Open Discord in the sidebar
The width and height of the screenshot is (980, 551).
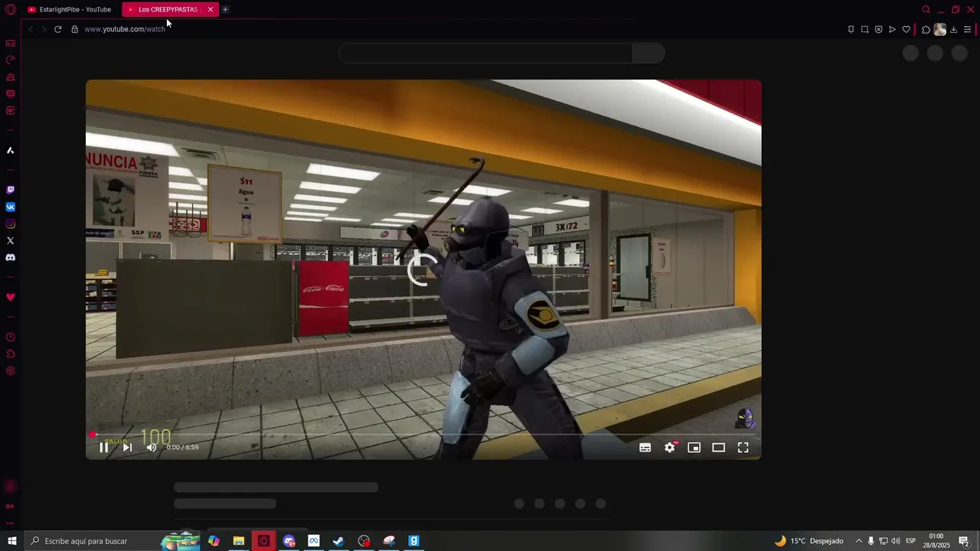click(10, 257)
